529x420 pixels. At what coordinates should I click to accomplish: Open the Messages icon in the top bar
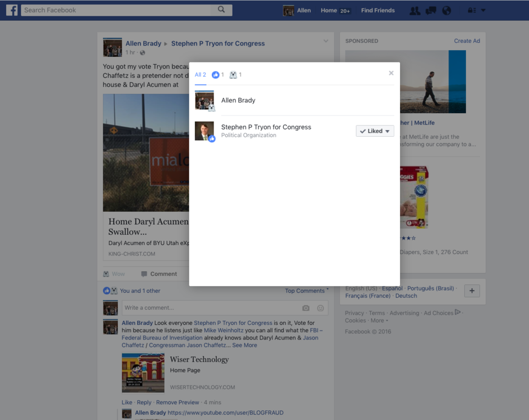tap(431, 11)
